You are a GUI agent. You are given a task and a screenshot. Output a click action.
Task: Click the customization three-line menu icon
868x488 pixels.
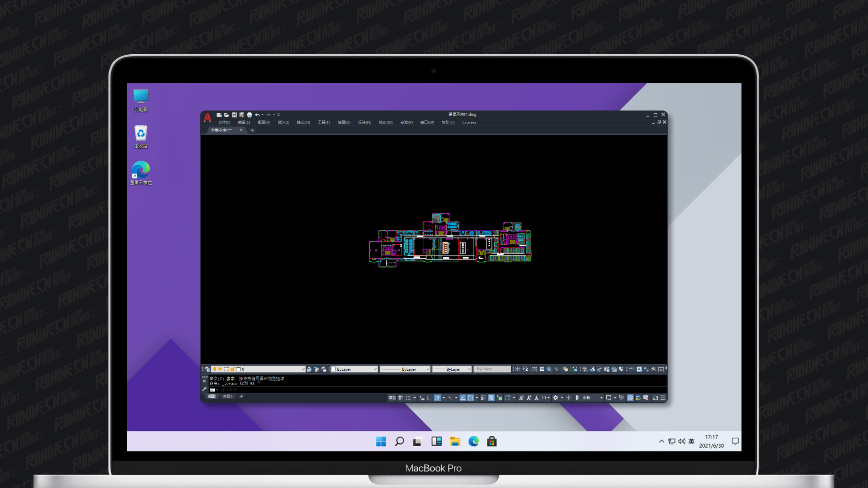click(663, 398)
